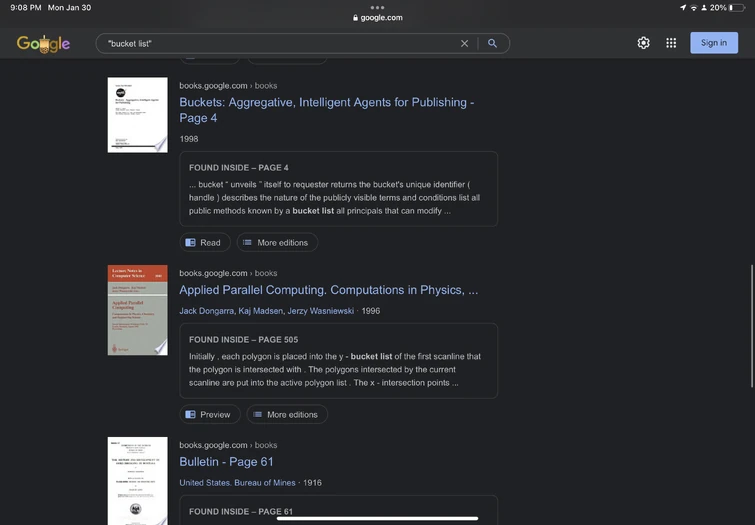Click More editions under Buckets result
The width and height of the screenshot is (755, 525).
(x=277, y=242)
